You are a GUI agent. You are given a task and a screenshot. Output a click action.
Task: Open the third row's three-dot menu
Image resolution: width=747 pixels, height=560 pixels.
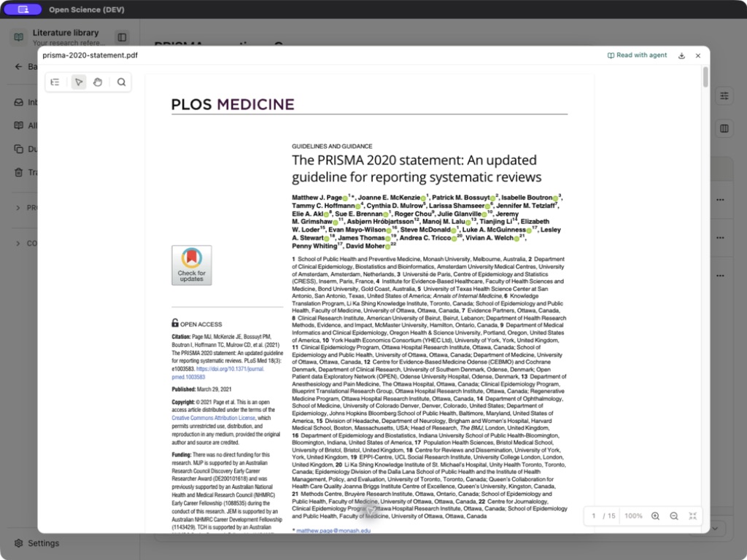720,275
